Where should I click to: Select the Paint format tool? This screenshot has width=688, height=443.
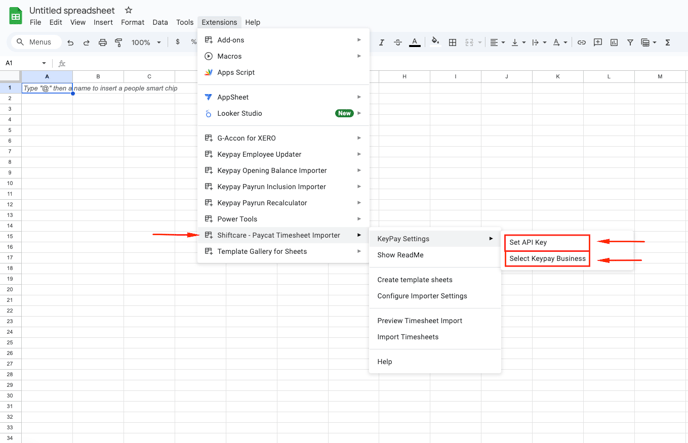[x=118, y=43]
